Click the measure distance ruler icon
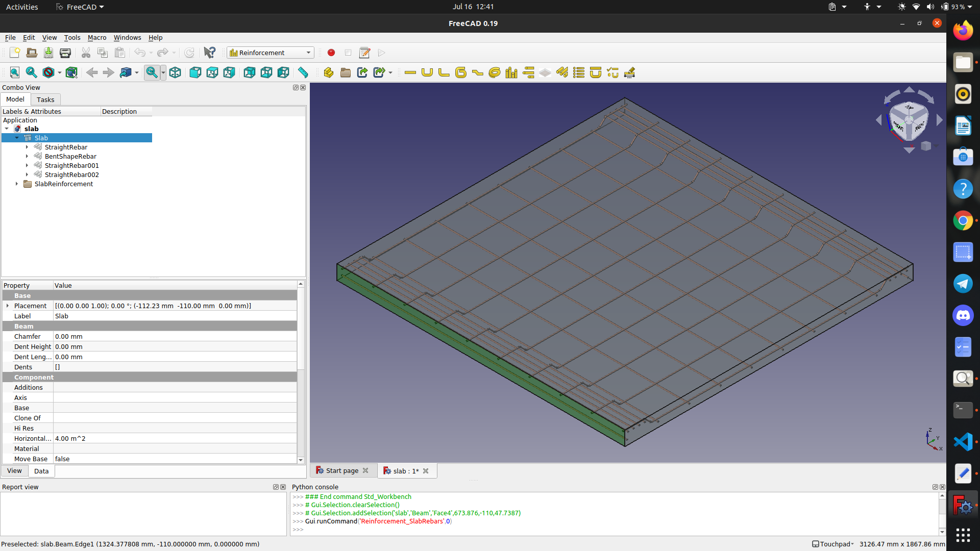This screenshot has height=551, width=980. [x=303, y=72]
